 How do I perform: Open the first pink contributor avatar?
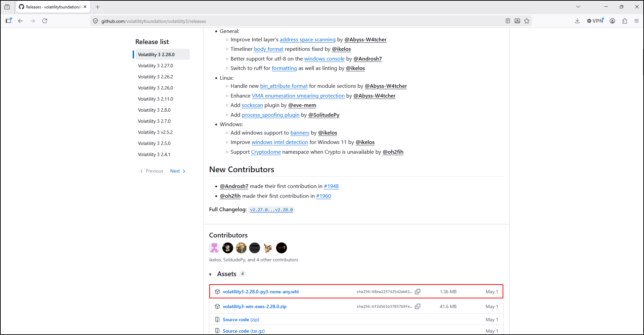[x=214, y=248]
